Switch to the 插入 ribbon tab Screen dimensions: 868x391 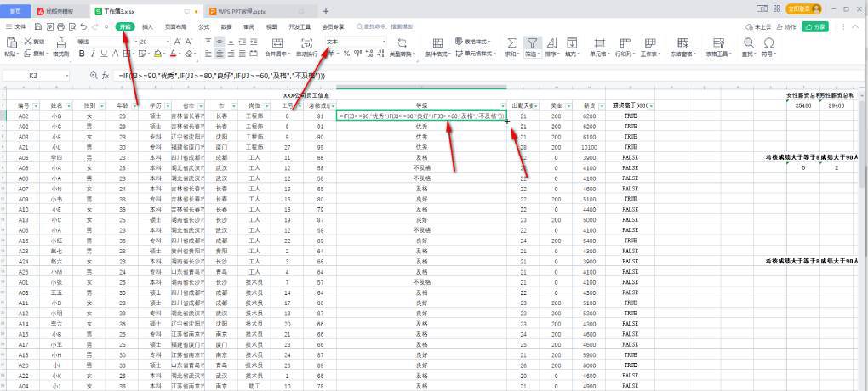pos(148,26)
